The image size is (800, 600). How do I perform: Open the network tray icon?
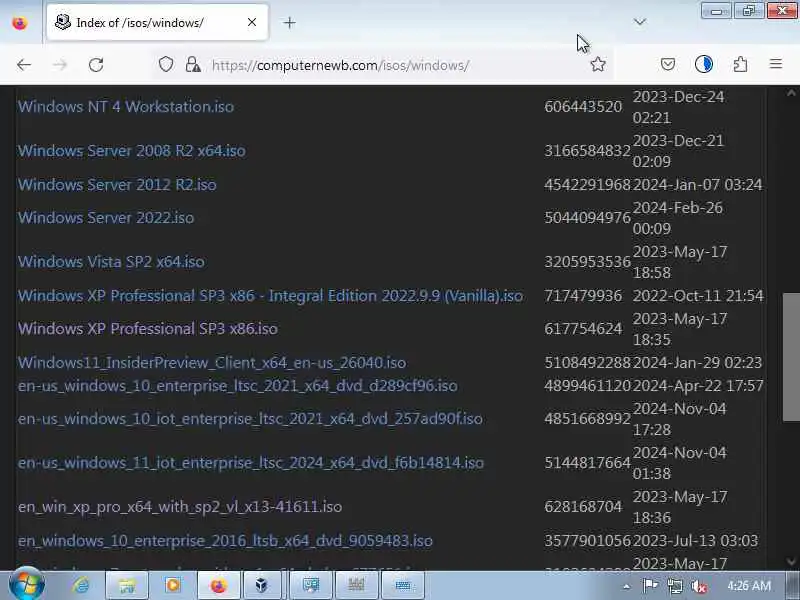click(x=675, y=586)
